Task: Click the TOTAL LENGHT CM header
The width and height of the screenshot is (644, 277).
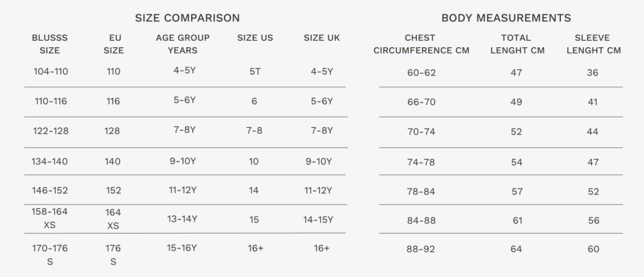Action: tap(516, 44)
